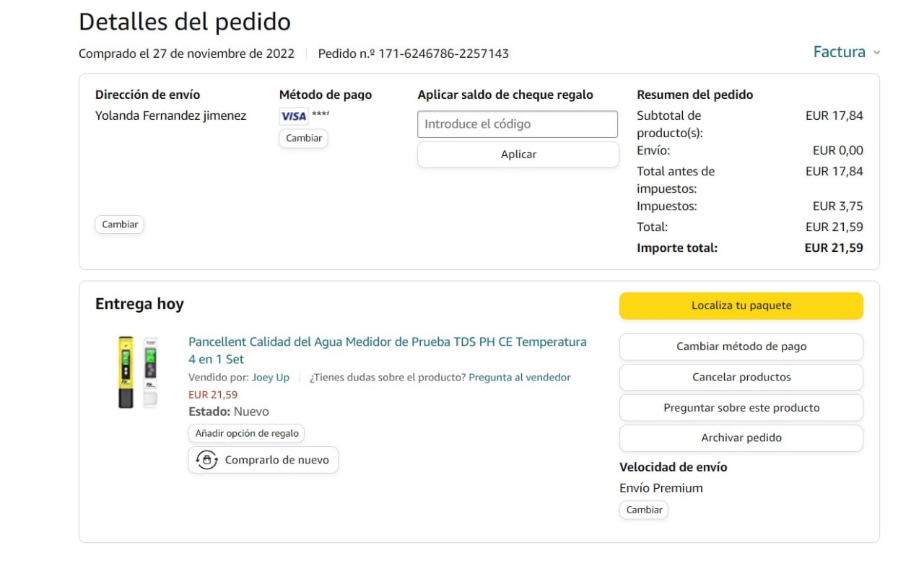Change the payment method under Método de pago
The width and height of the screenshot is (924, 566).
click(303, 138)
